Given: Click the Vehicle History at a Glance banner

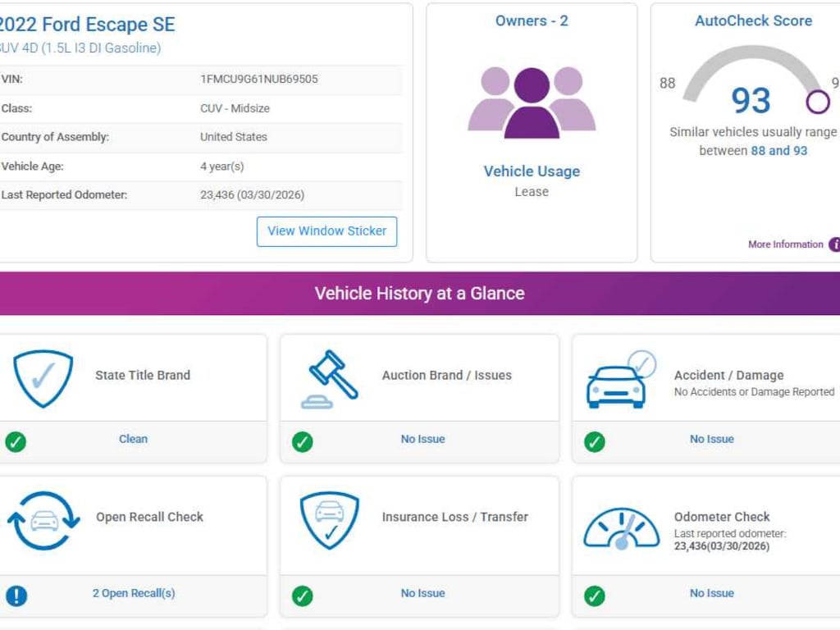Looking at the screenshot, I should (x=419, y=294).
